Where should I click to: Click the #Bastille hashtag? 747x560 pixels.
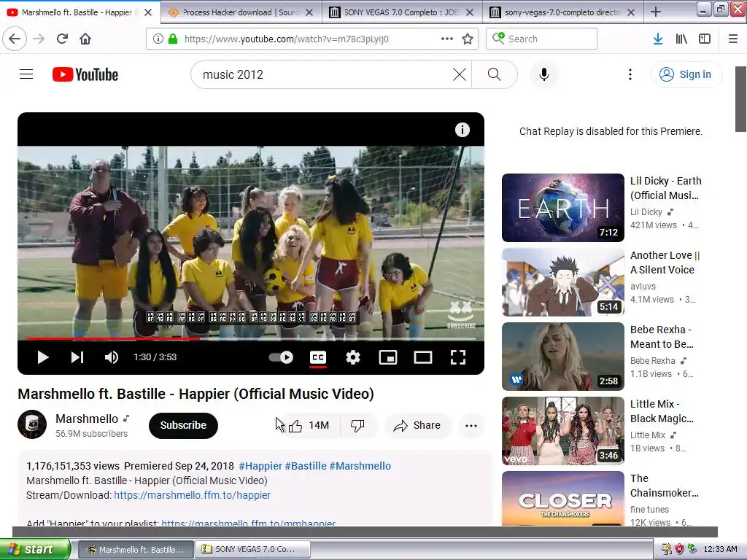coord(306,466)
